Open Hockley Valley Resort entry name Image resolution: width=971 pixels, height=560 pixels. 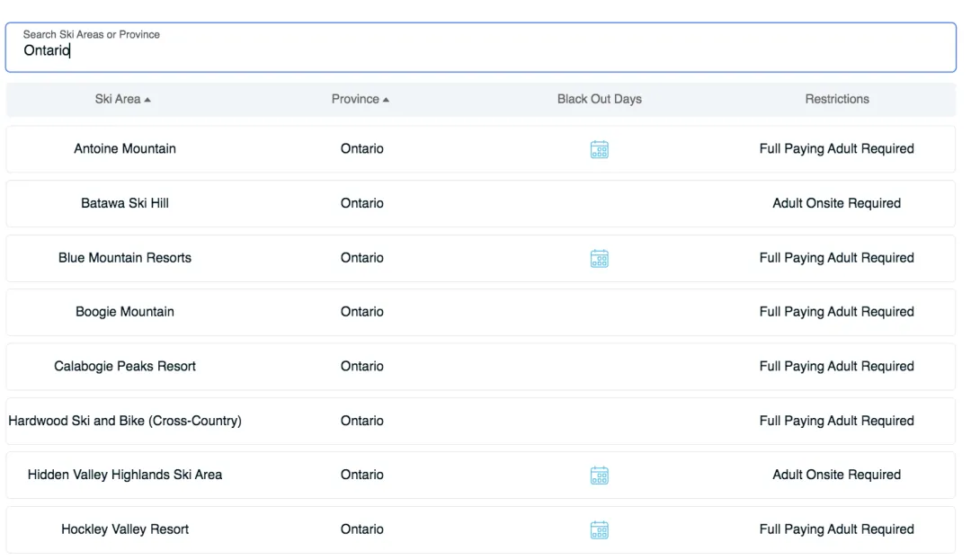[x=125, y=529]
